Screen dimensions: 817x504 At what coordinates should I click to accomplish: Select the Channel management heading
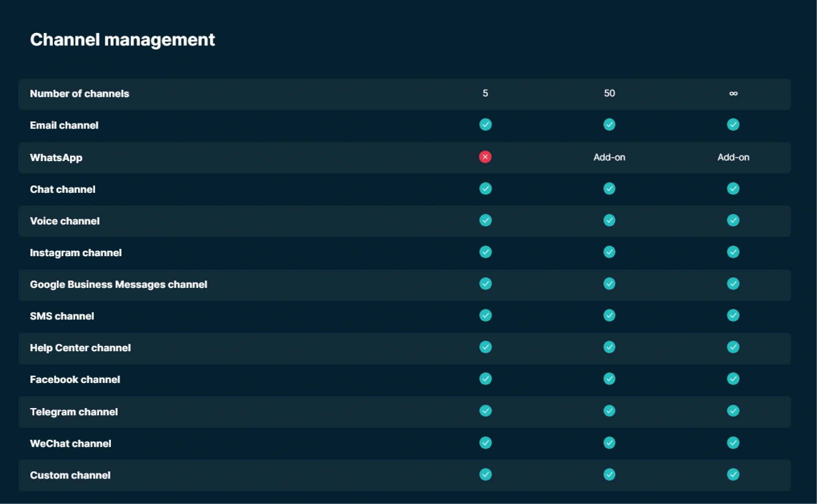point(122,40)
